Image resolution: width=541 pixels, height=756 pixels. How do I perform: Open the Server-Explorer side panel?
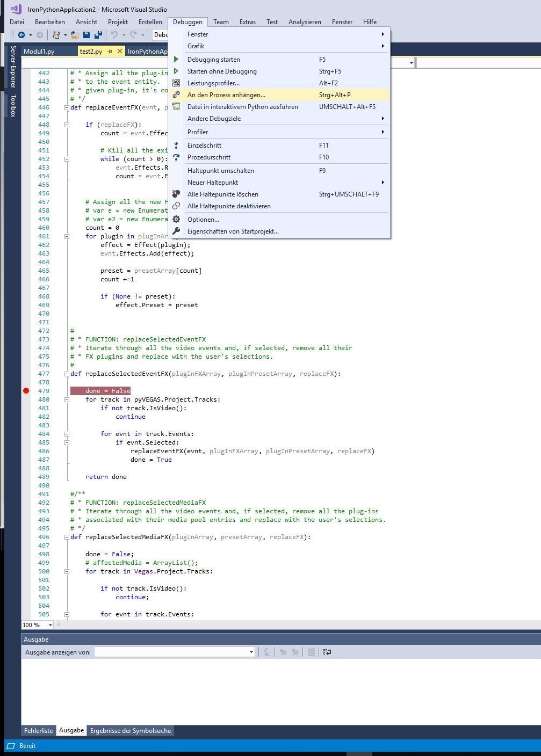13,67
